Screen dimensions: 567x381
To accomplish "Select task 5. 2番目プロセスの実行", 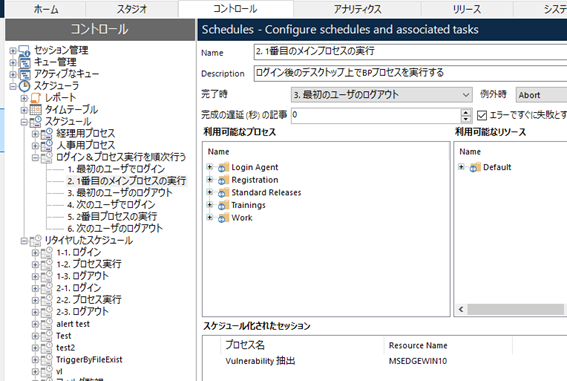I will pos(112,217).
